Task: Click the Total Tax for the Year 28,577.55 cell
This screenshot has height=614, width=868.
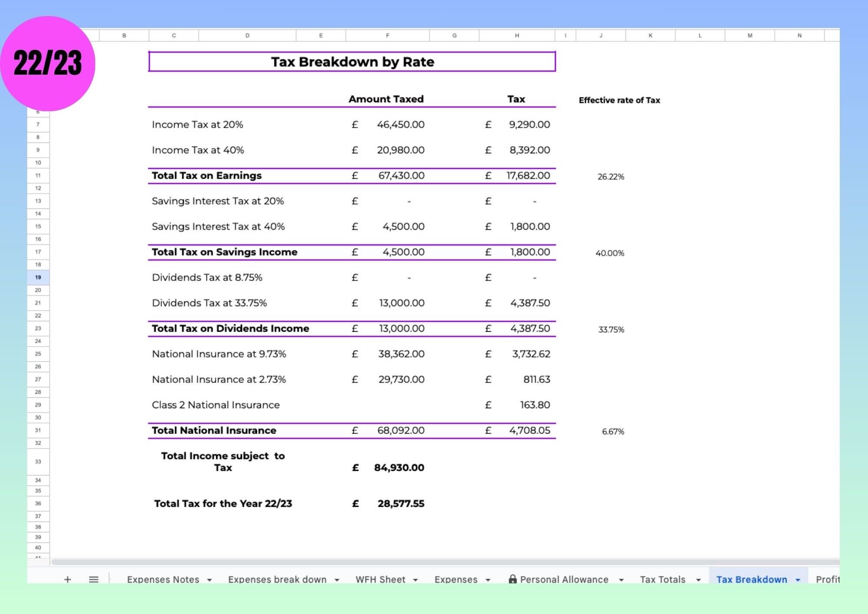Action: 400,504
